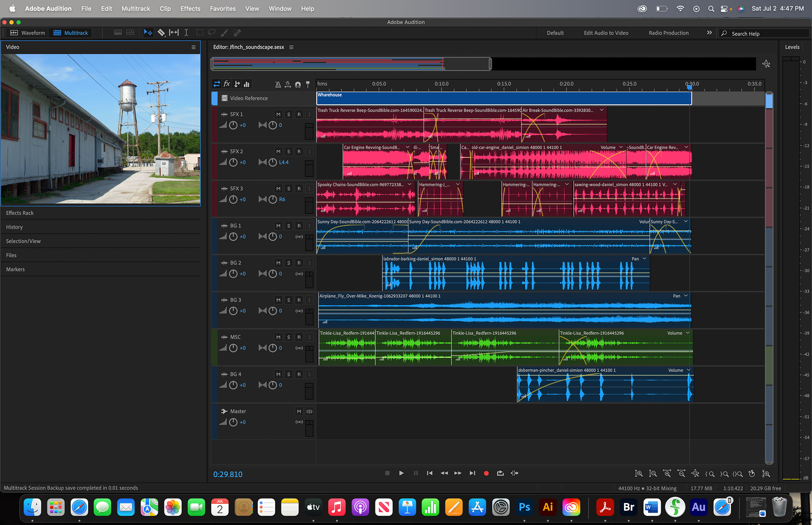
Task: Open the Editor panel menu
Action: [291, 47]
